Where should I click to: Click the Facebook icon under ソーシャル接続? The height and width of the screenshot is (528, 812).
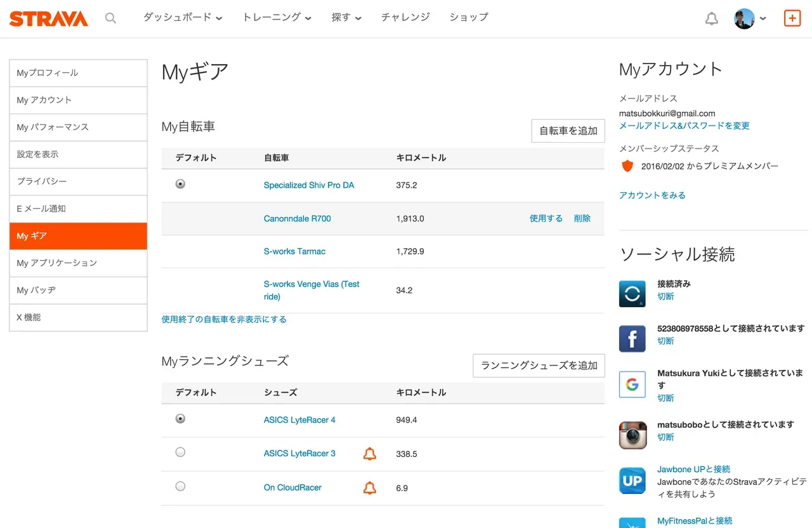[632, 338]
